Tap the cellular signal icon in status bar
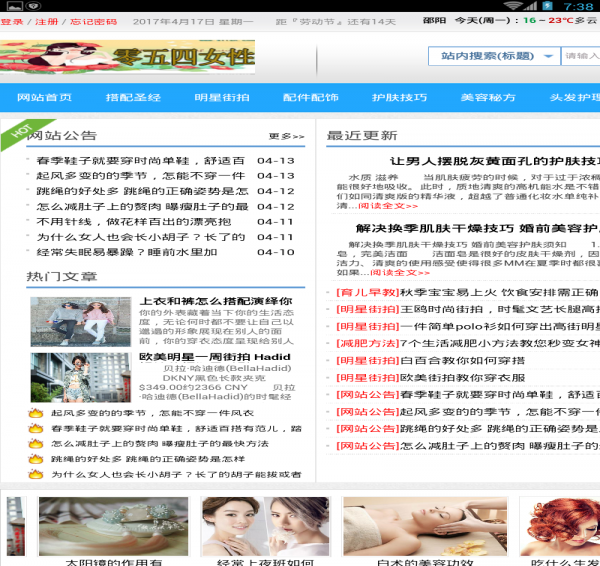The image size is (600, 566). tap(530, 6)
